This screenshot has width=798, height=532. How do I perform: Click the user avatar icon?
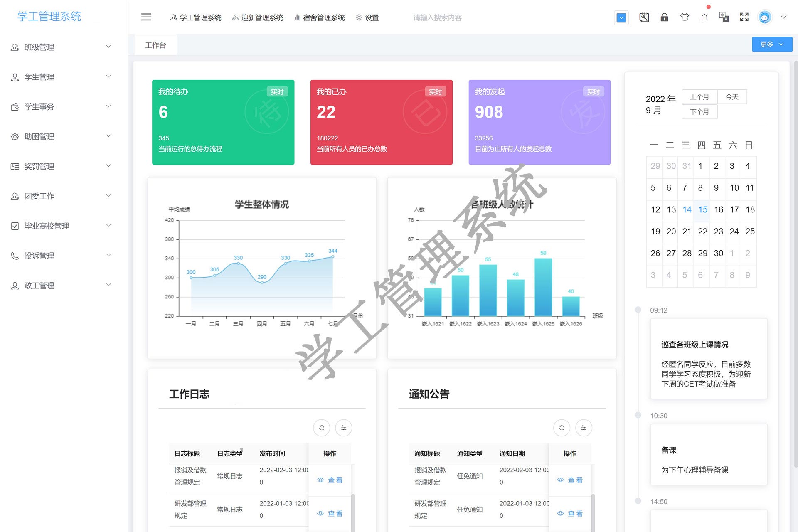(764, 17)
